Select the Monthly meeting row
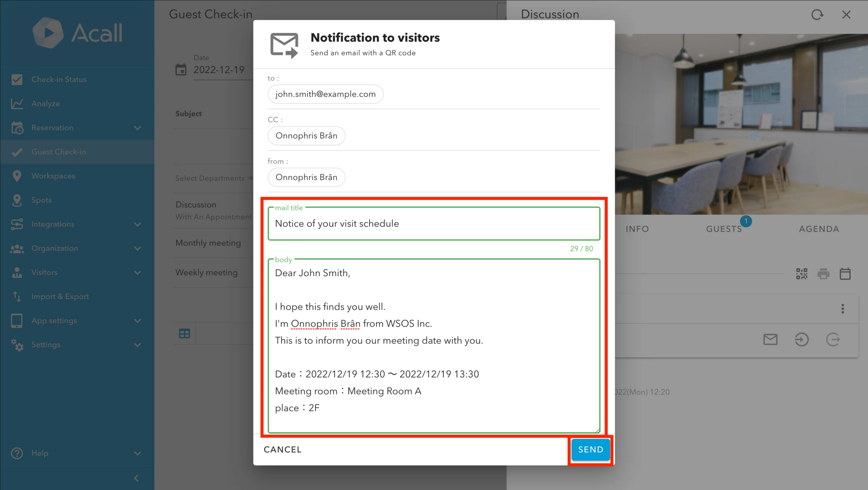 pos(214,243)
